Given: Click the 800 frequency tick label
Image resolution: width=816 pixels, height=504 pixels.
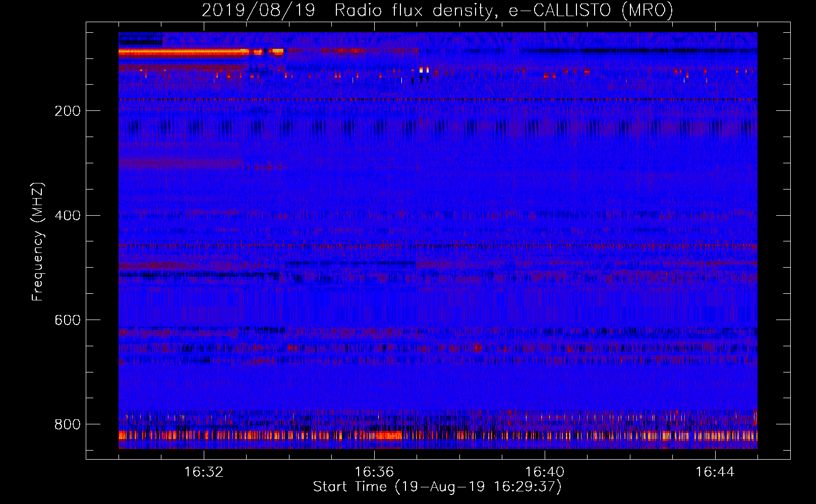Looking at the screenshot, I should pos(68,424).
